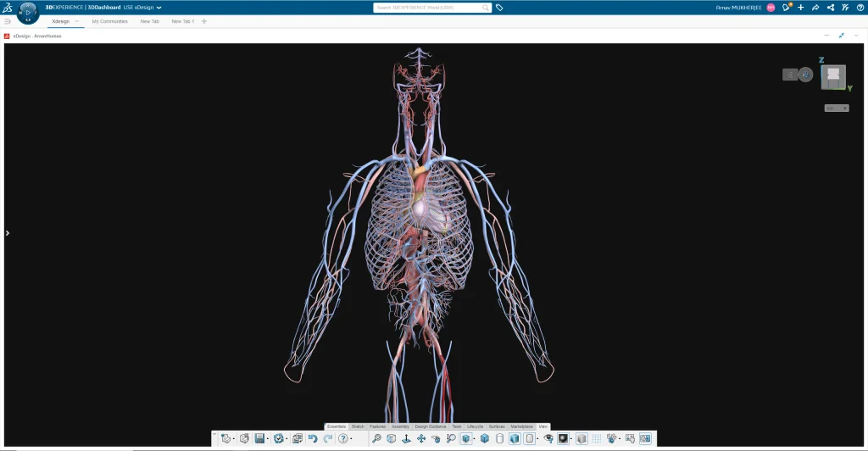Image resolution: width=868 pixels, height=451 pixels.
Task: Open the view orientation dropdown below the cube
Action: [x=837, y=108]
